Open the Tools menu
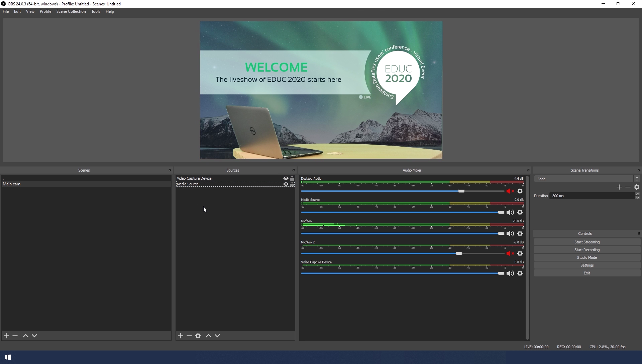This screenshot has height=364, width=642. click(x=96, y=11)
